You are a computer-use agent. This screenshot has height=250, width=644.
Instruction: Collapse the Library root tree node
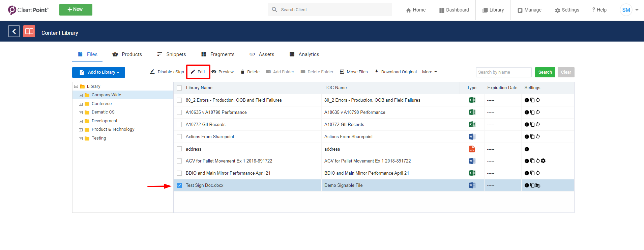[76, 86]
